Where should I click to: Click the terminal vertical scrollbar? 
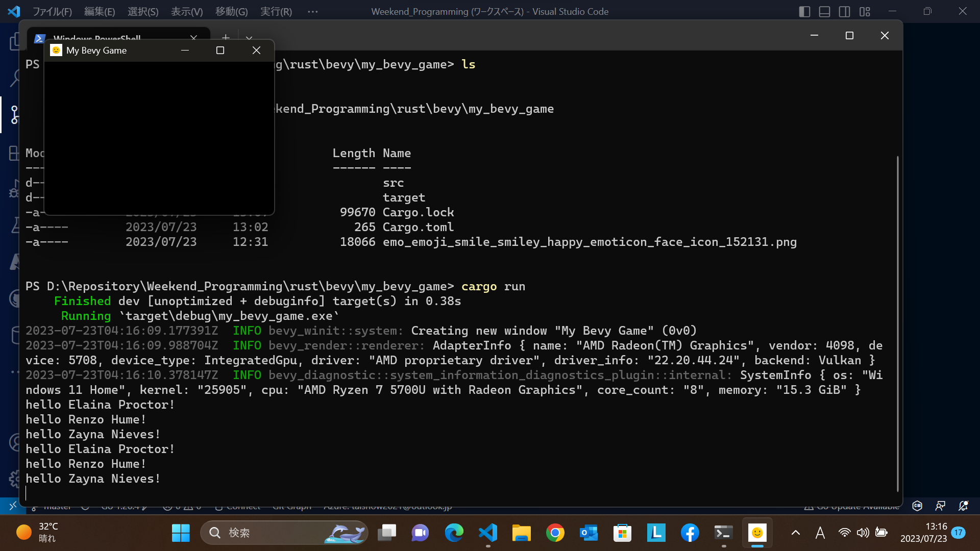[897, 323]
